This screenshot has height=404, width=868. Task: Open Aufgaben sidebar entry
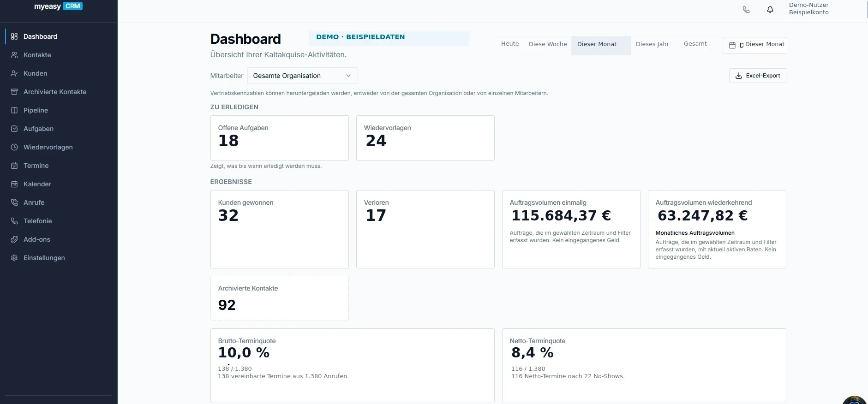(x=59, y=129)
